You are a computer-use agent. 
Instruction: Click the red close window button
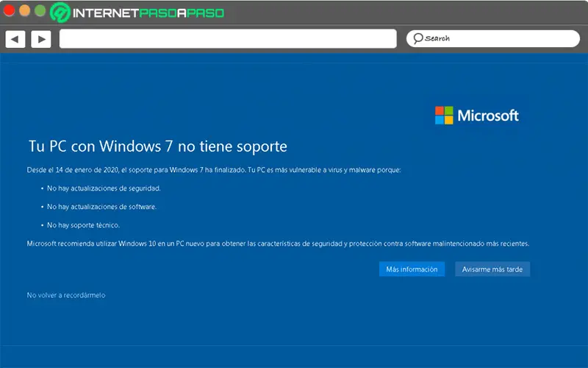click(x=9, y=10)
